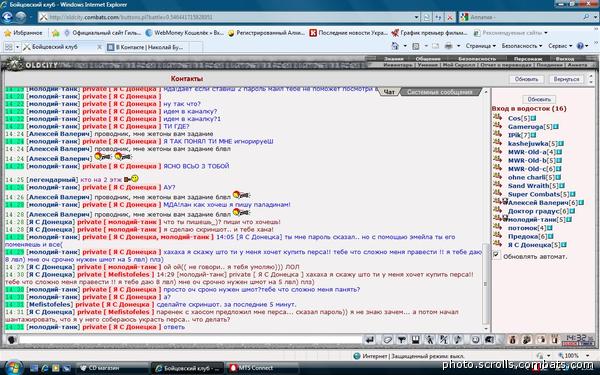Click the Обновить button next to Вернуться
The image size is (600, 375).
(x=526, y=79)
